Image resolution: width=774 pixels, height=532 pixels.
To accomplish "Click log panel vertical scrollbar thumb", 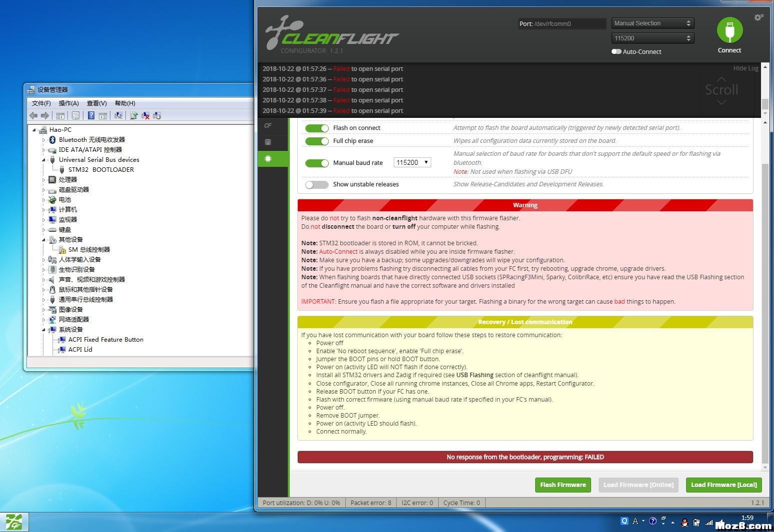I will 765,104.
